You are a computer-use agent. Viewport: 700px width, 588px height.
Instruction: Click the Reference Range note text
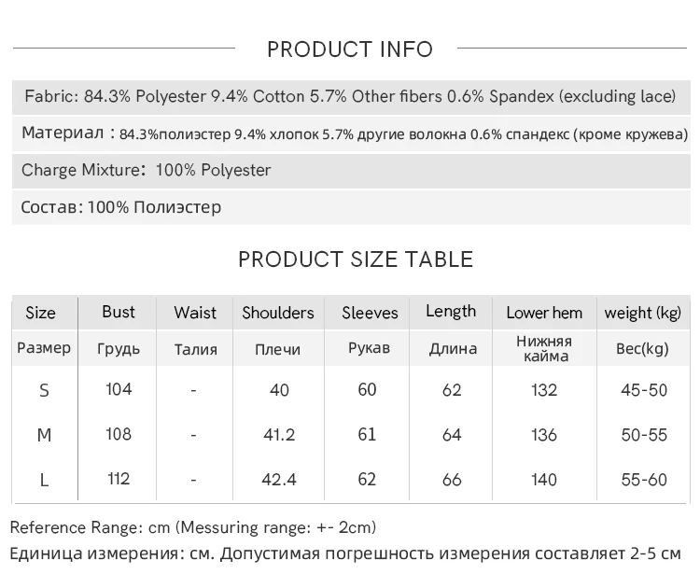193,527
